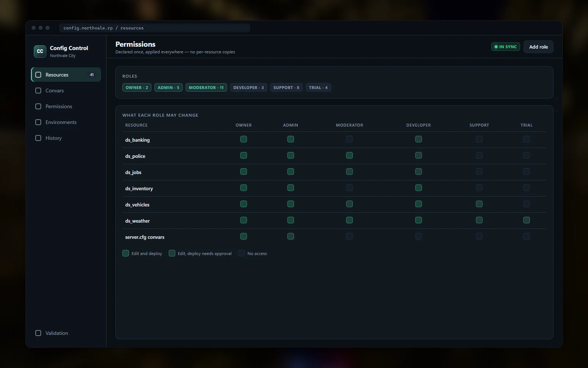Select the ADMIN · 5 role chip
This screenshot has height=368, width=588.
pos(168,88)
